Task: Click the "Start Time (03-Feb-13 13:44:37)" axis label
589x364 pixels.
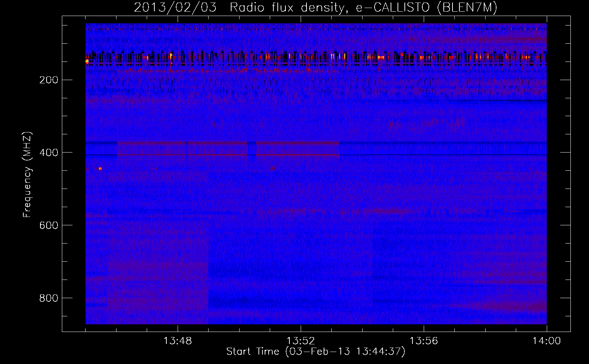Action: [316, 352]
